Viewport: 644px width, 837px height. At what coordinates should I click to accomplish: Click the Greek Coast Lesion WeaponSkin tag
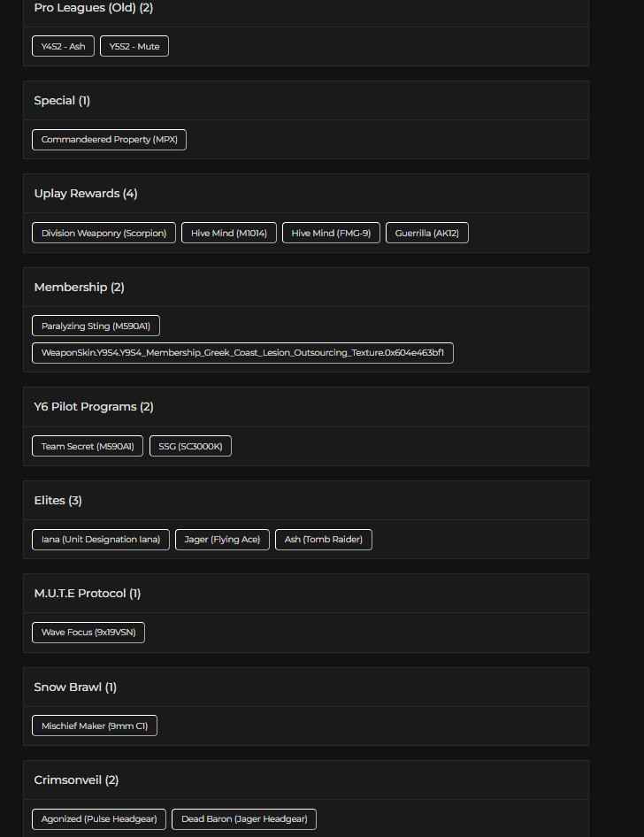(242, 353)
